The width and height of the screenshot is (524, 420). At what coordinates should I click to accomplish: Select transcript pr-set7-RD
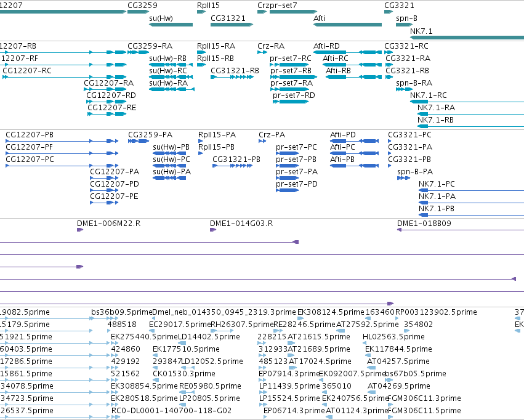(x=294, y=95)
